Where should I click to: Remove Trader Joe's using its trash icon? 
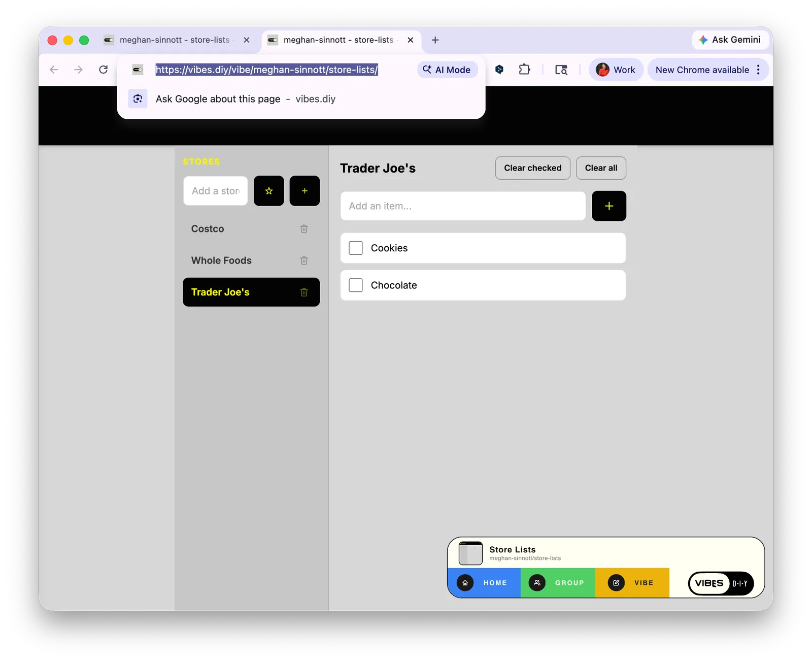click(304, 292)
